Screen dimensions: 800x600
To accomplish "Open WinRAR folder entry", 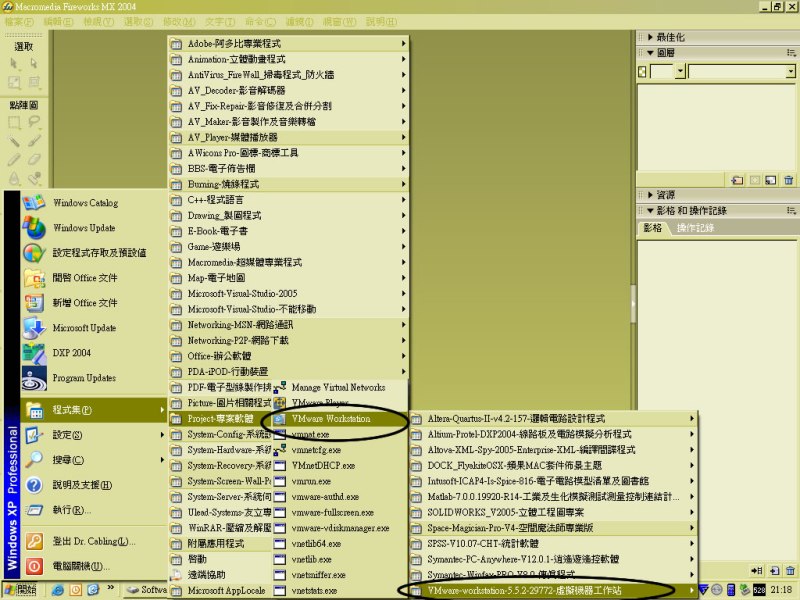I will 220,528.
